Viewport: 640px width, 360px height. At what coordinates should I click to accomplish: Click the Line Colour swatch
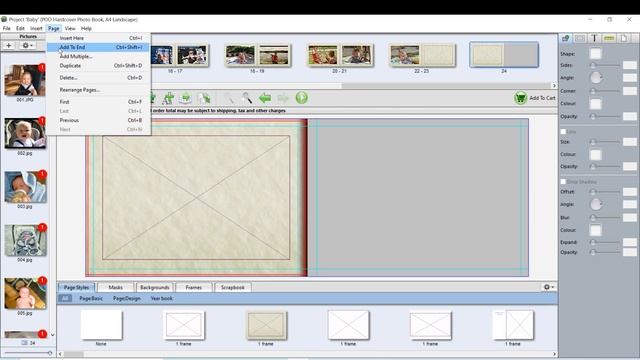(595, 155)
